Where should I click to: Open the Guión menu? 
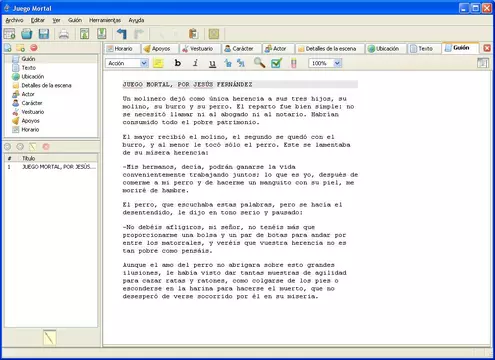tap(75, 20)
